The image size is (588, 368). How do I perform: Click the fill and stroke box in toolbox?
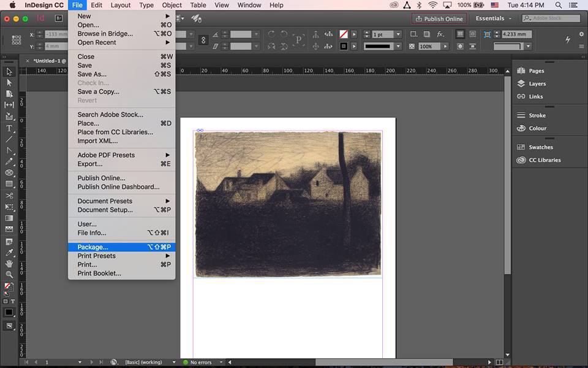pyautogui.click(x=8, y=288)
